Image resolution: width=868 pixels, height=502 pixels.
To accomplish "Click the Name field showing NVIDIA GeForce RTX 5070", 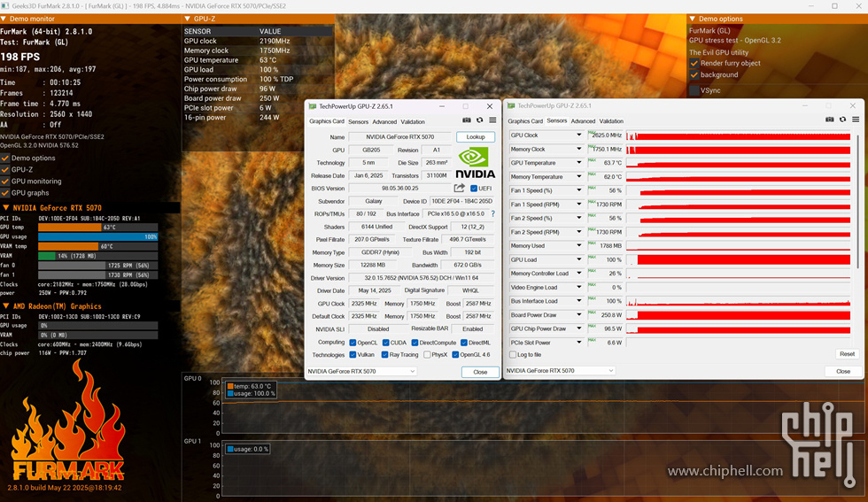I will click(x=400, y=136).
